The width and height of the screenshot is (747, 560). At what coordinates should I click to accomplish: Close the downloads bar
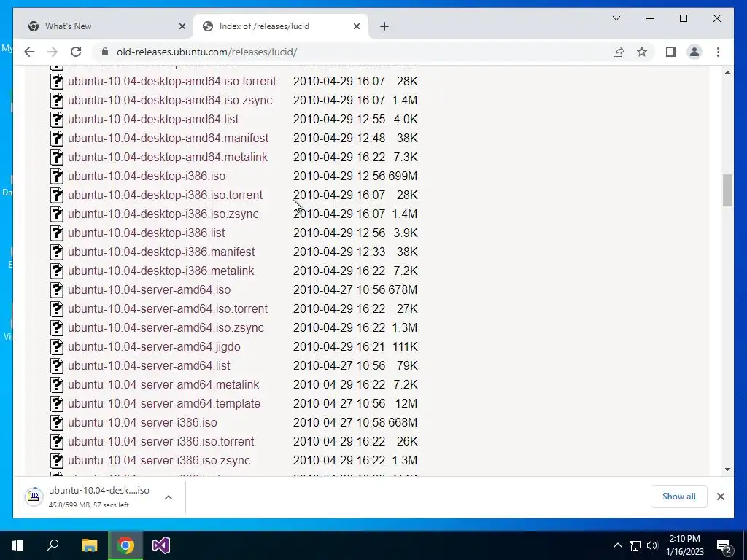click(720, 497)
